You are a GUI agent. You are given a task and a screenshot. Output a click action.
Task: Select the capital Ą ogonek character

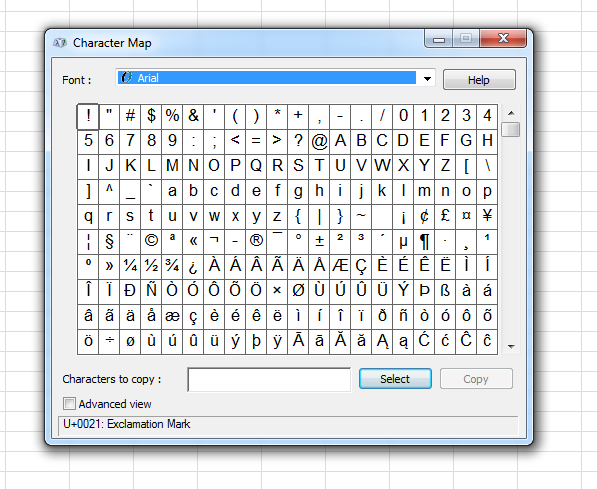pyautogui.click(x=382, y=341)
